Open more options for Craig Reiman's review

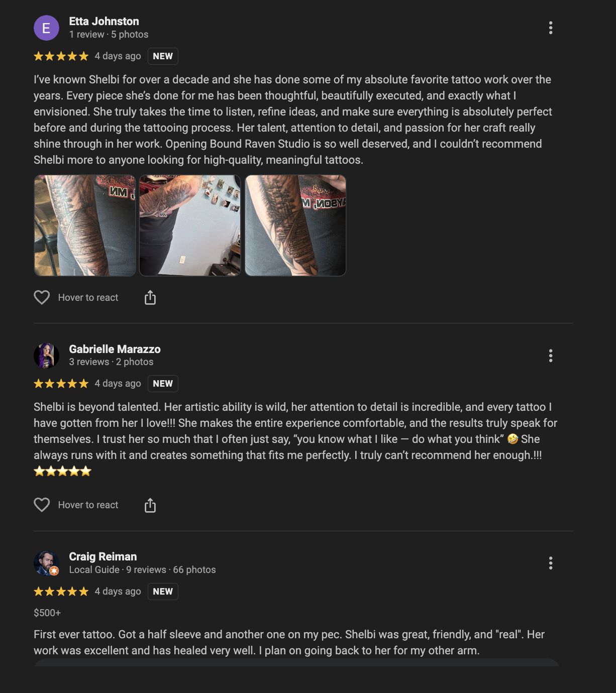coord(551,563)
